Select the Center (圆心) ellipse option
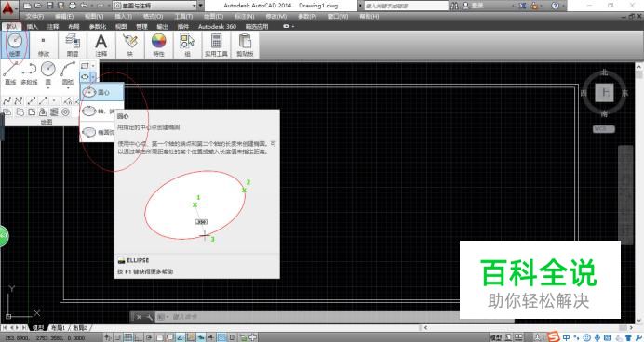Screen dimensions: 644x342 pos(101,92)
